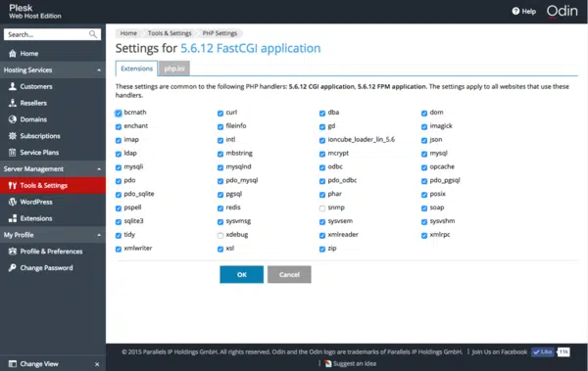Toggle the ioncube_loader_lin_5.6 checkbox

(322, 140)
